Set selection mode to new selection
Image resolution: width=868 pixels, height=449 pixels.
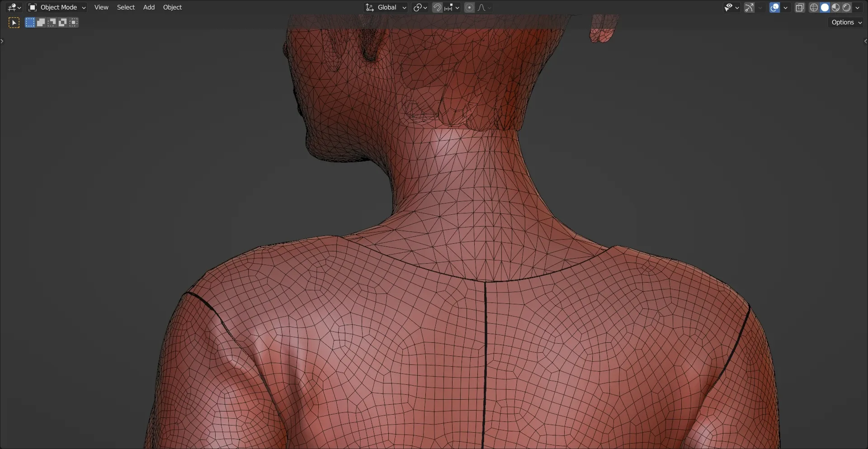tap(30, 23)
